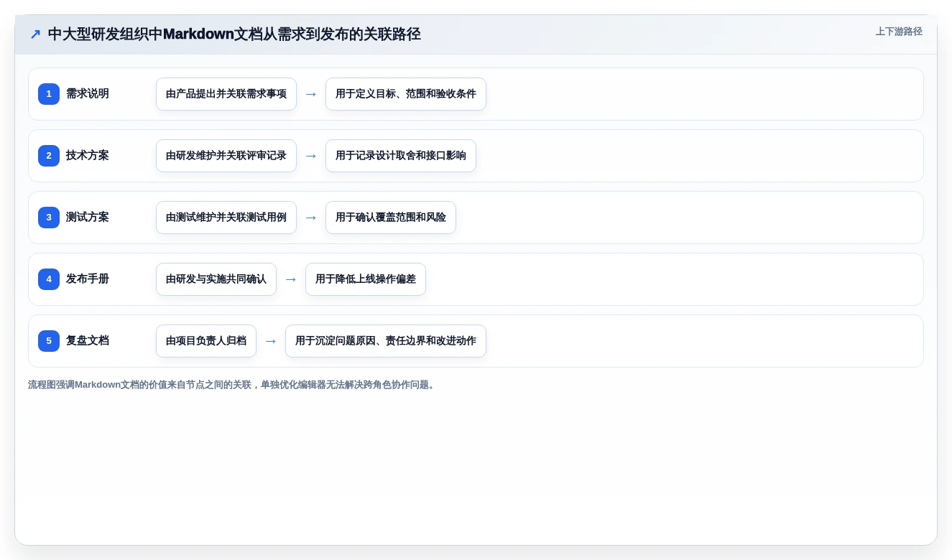
Task: Click the 测试方案 step label
Action: 88,218
